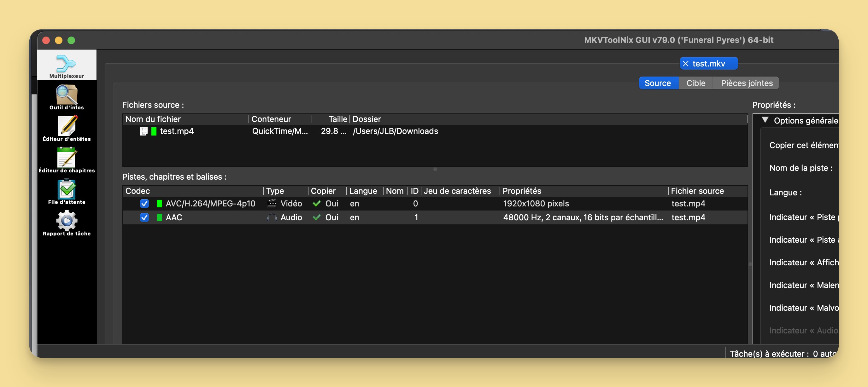Uncheck the AAC audio track checkbox
868x387 pixels.
[144, 217]
